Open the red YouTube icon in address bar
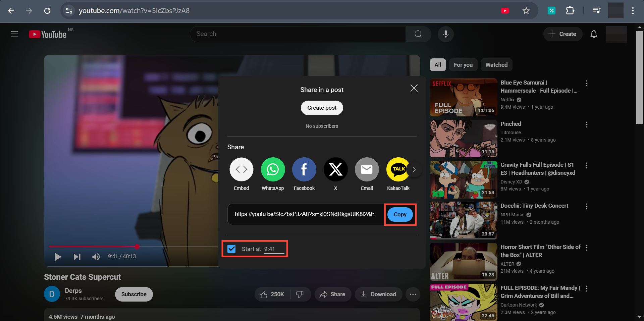This screenshot has height=321, width=644. click(505, 11)
